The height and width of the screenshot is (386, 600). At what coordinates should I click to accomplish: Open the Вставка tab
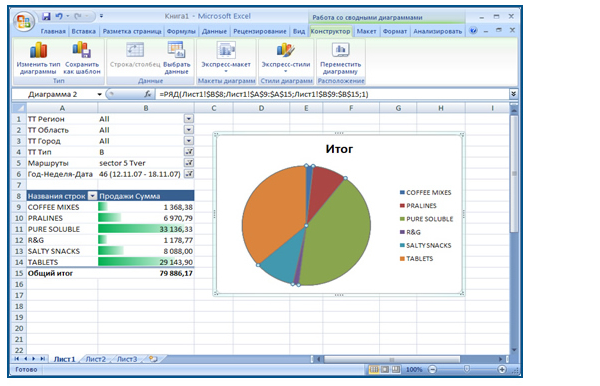click(83, 31)
